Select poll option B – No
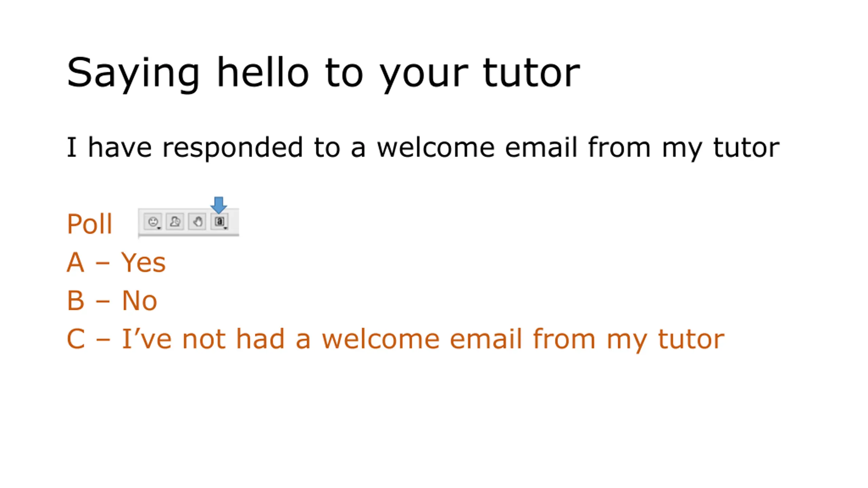Viewport: 868px width, 488px height. (112, 301)
